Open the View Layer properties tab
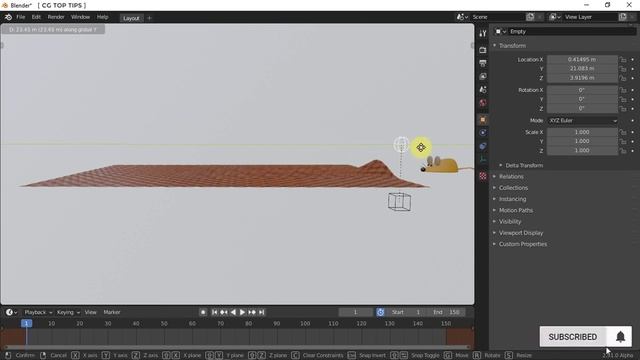 (x=483, y=76)
